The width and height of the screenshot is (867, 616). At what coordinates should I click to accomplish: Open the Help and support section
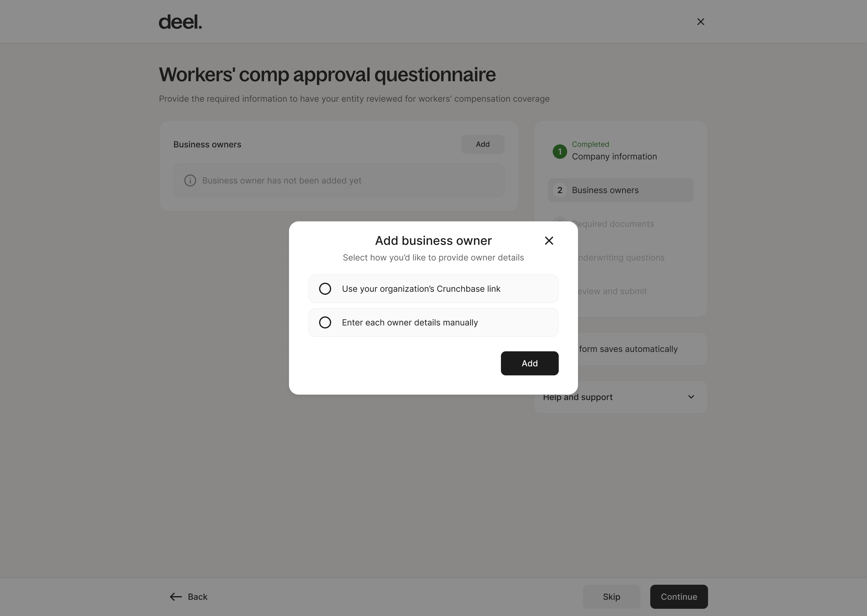pyautogui.click(x=578, y=397)
